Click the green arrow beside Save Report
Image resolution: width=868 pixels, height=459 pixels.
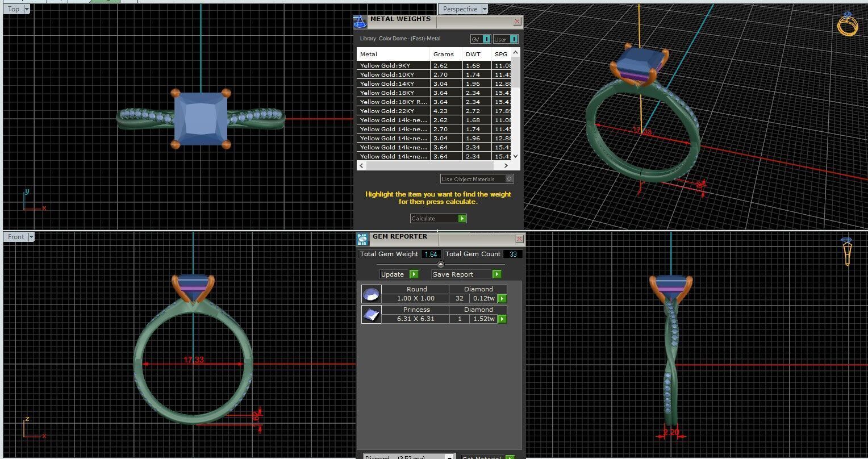pos(496,274)
